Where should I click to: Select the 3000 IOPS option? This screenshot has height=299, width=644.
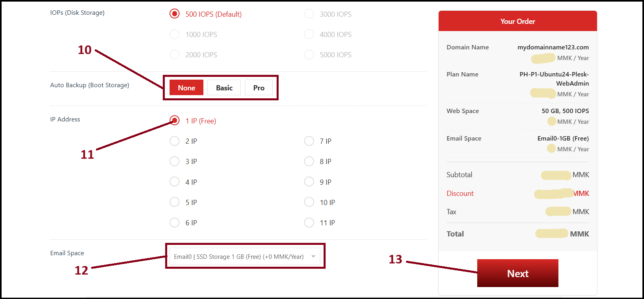click(x=309, y=14)
